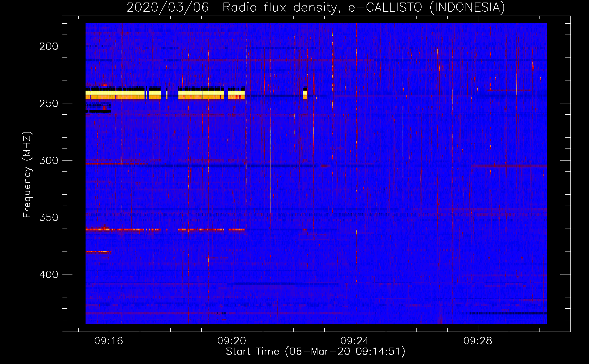
Task: Click the plot title mentioning e-CALLISTO (INDONESIA)
Action: coord(316,7)
